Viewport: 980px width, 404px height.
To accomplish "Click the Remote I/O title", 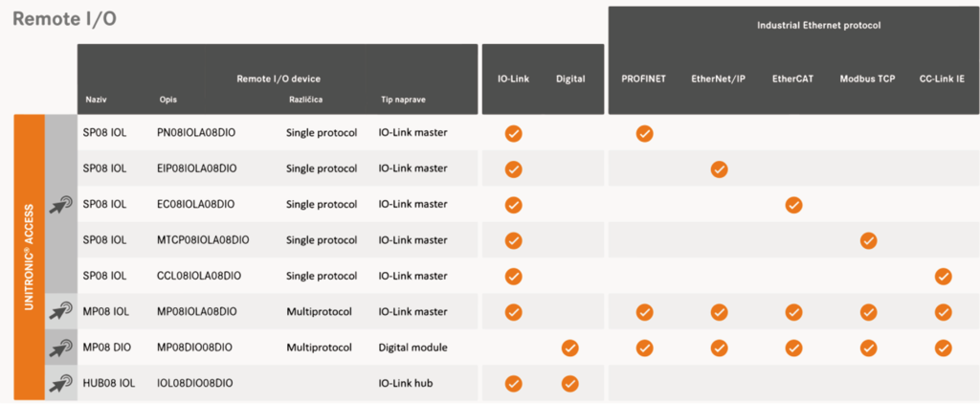I will [x=64, y=19].
